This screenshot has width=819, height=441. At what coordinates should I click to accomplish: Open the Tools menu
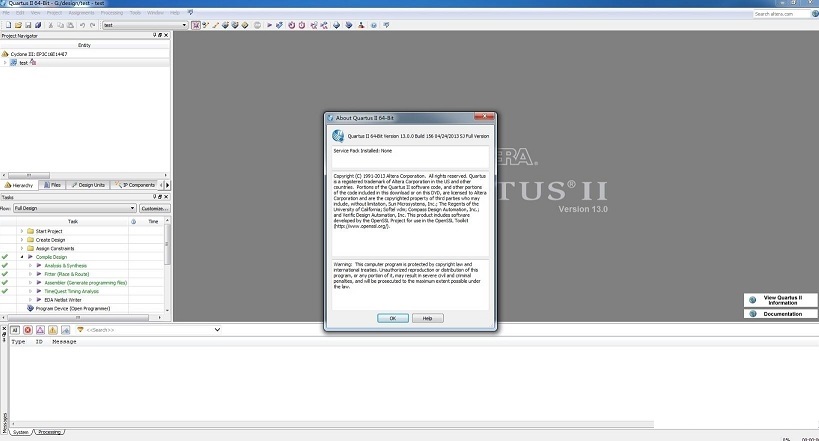[x=135, y=13]
